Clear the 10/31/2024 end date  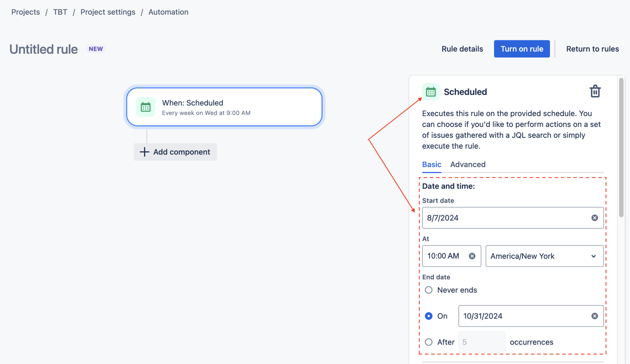(x=594, y=316)
